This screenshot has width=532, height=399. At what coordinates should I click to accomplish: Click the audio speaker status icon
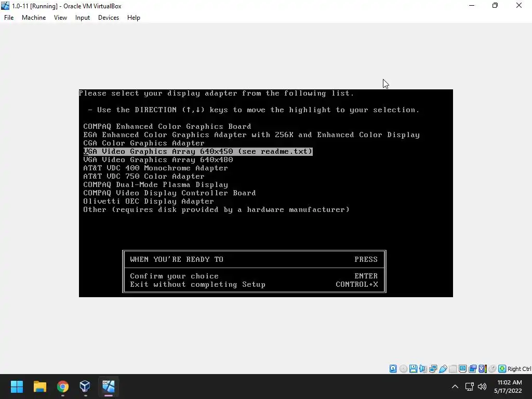coord(423,369)
